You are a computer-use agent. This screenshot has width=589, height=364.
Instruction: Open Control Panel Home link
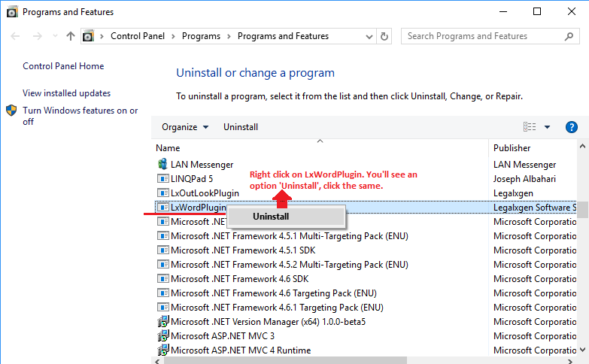[x=63, y=66]
